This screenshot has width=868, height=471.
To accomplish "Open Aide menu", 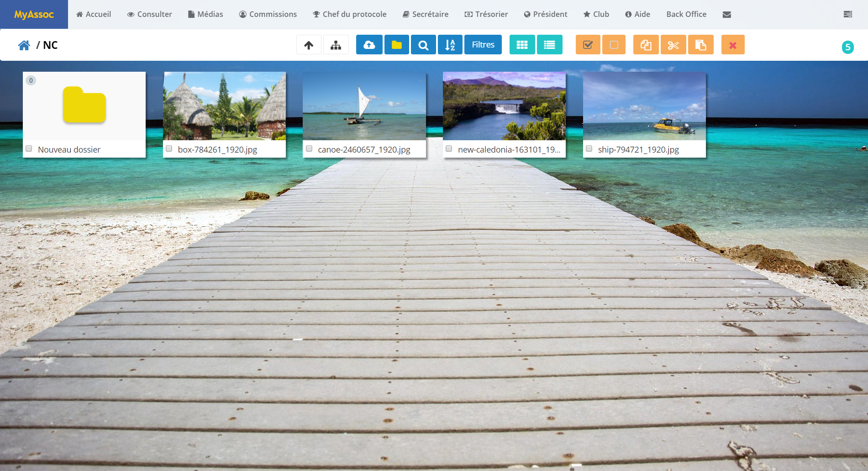I will tap(638, 14).
